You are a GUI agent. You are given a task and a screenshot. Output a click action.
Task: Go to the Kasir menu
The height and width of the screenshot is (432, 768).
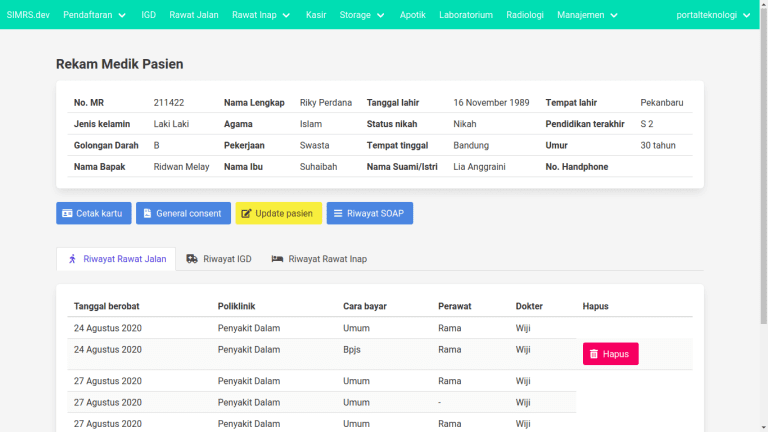coord(316,15)
